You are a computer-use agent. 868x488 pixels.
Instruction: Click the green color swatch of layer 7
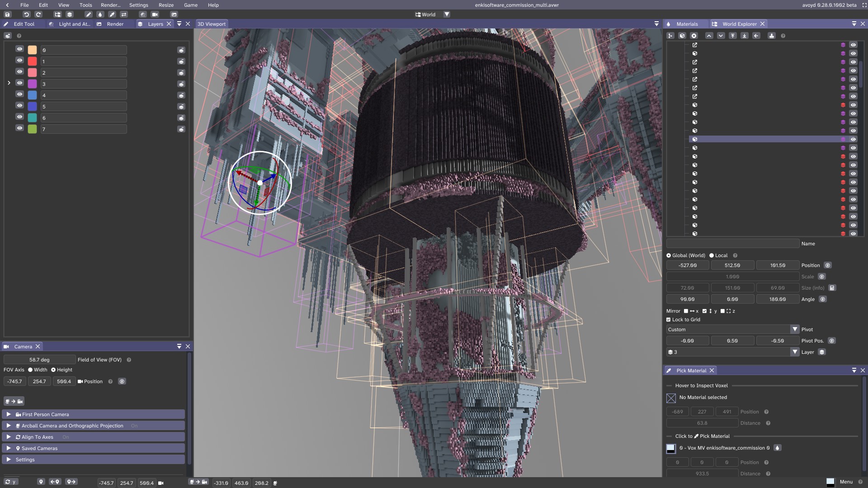point(33,129)
